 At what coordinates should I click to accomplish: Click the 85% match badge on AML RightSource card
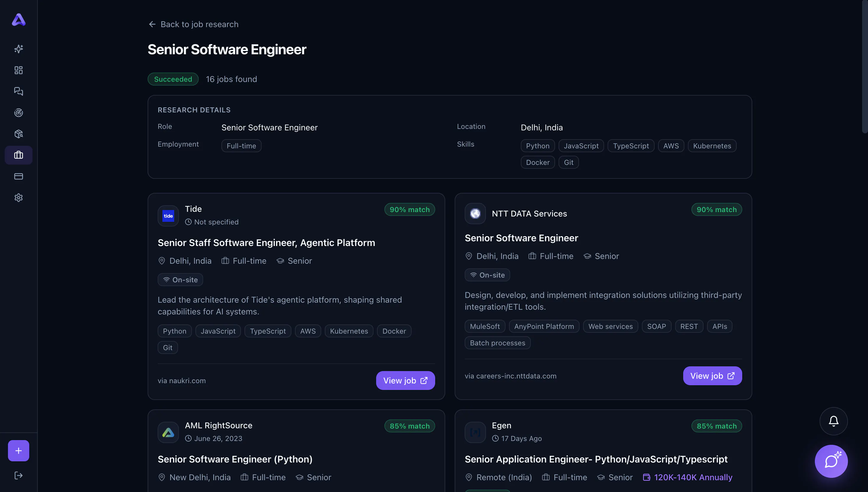coord(409,426)
